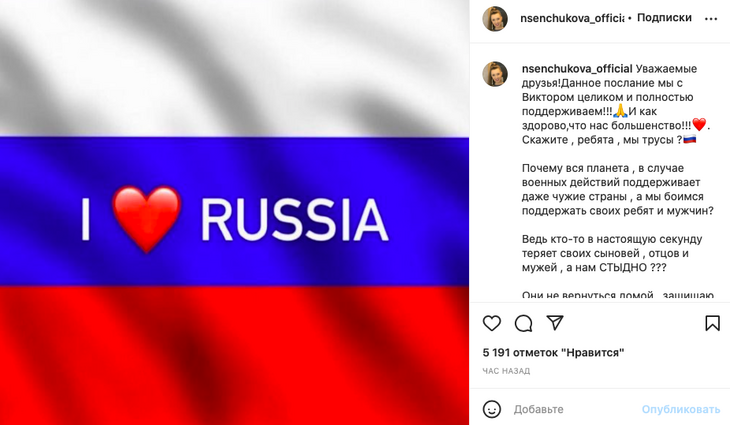
Task: Open comments via the speech bubble icon
Action: pyautogui.click(x=523, y=323)
